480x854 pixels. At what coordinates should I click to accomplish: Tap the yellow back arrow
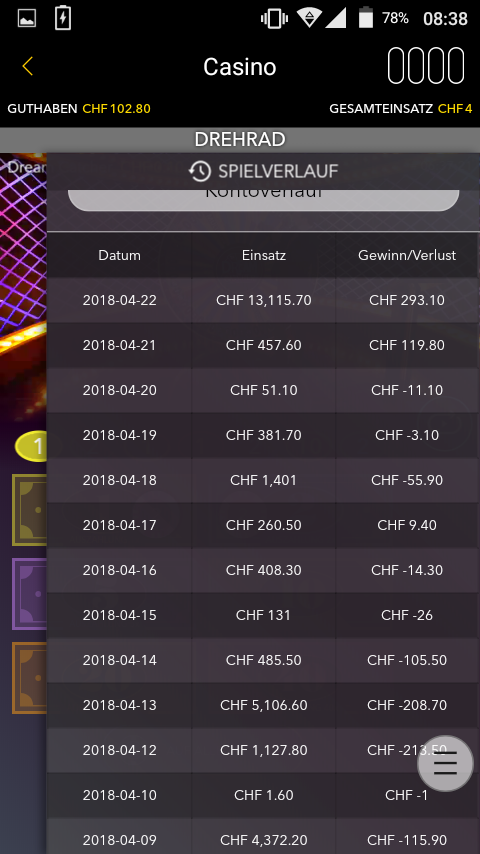(x=28, y=66)
